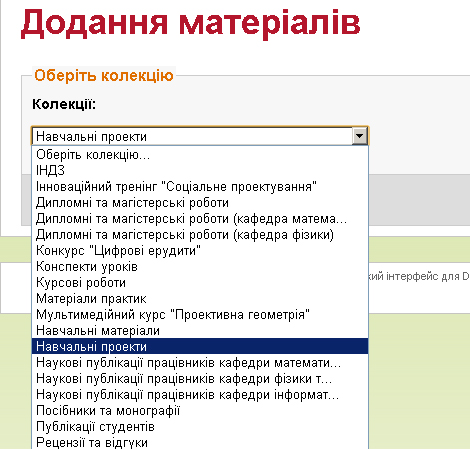Select Курсові роботи from list
Image resolution: width=470 pixels, height=449 pixels.
tap(200, 283)
